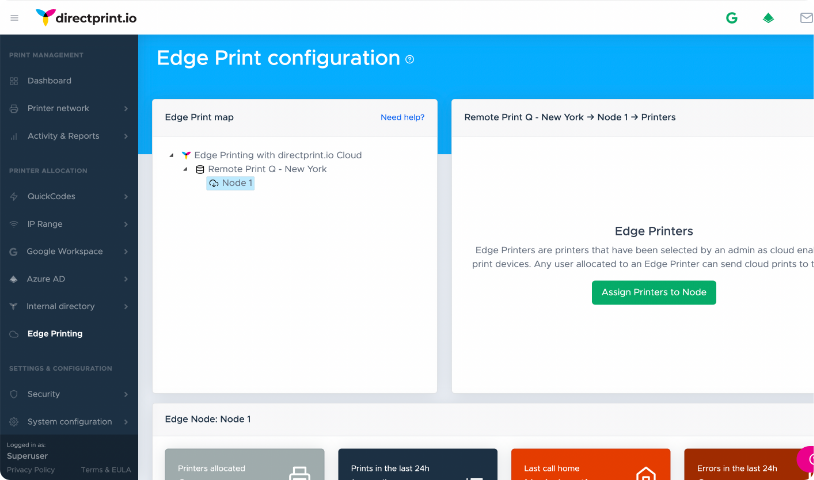The width and height of the screenshot is (814, 480).
Task: Click the Printers allocated card
Action: coord(244,465)
